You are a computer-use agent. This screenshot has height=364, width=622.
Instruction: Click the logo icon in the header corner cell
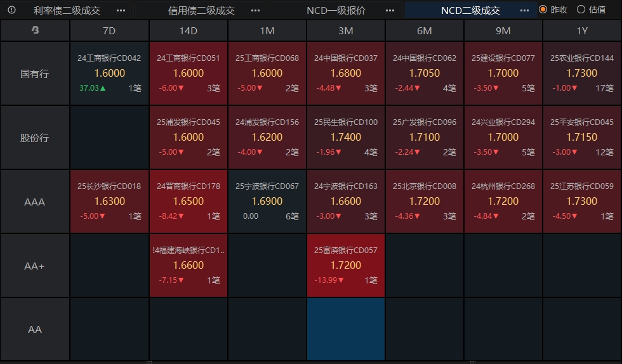[x=35, y=30]
